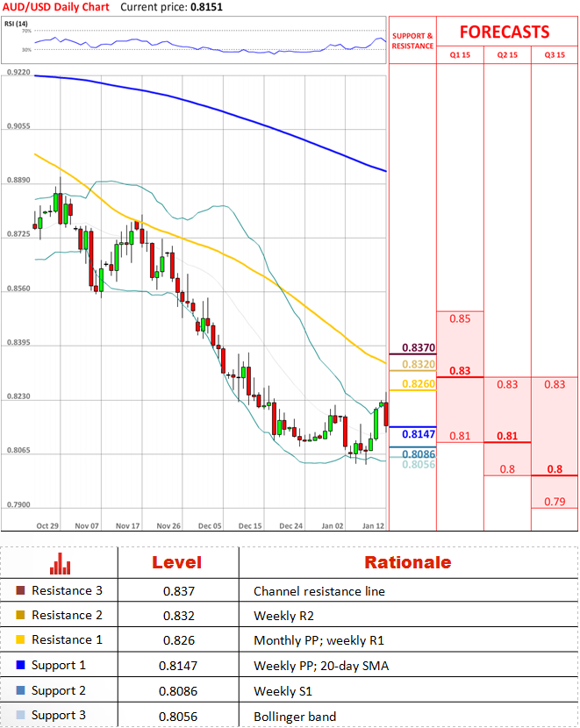Click the Dec 24 date axis label
580x728 pixels.
[290, 526]
